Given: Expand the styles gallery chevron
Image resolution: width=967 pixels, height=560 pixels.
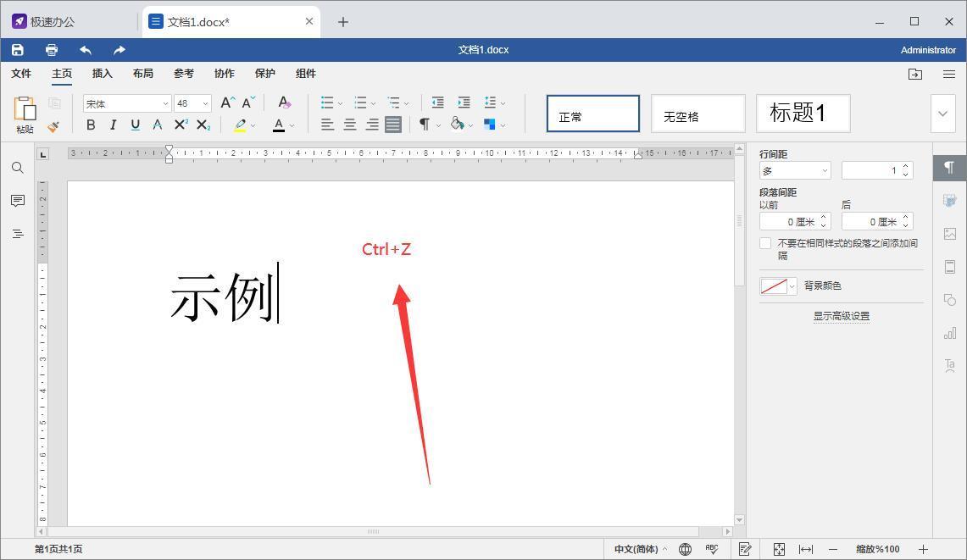Looking at the screenshot, I should point(942,114).
